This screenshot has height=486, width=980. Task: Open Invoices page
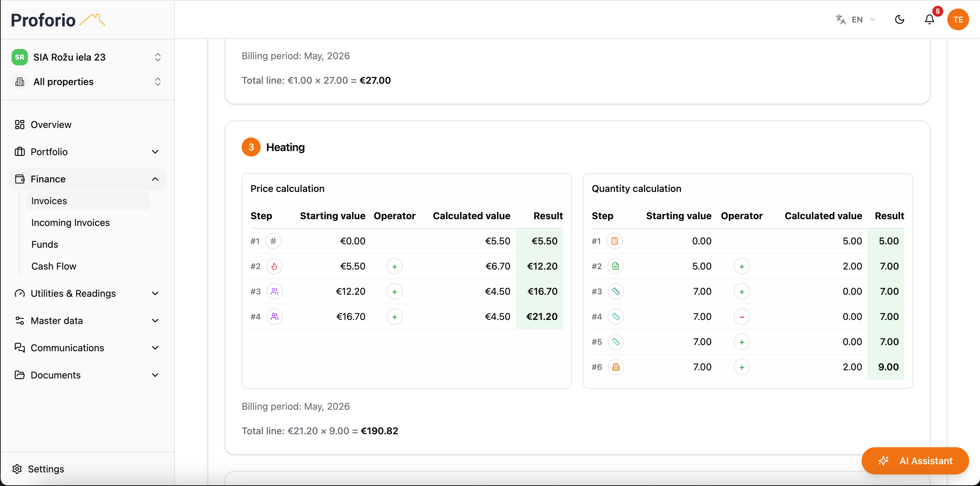tap(87, 200)
